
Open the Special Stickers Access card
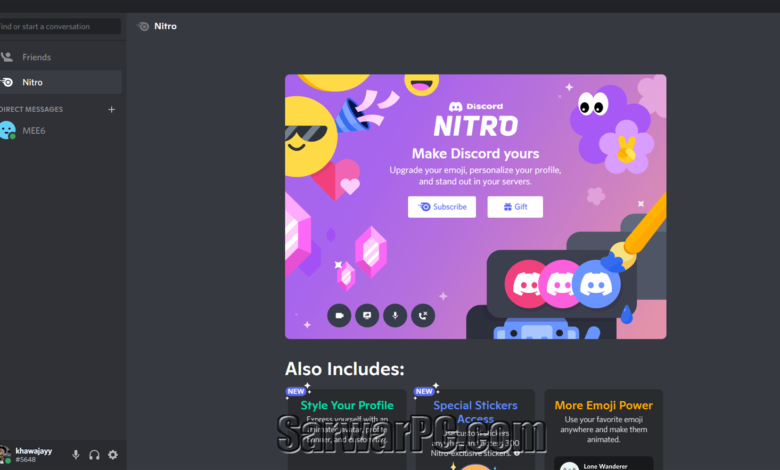click(x=475, y=430)
